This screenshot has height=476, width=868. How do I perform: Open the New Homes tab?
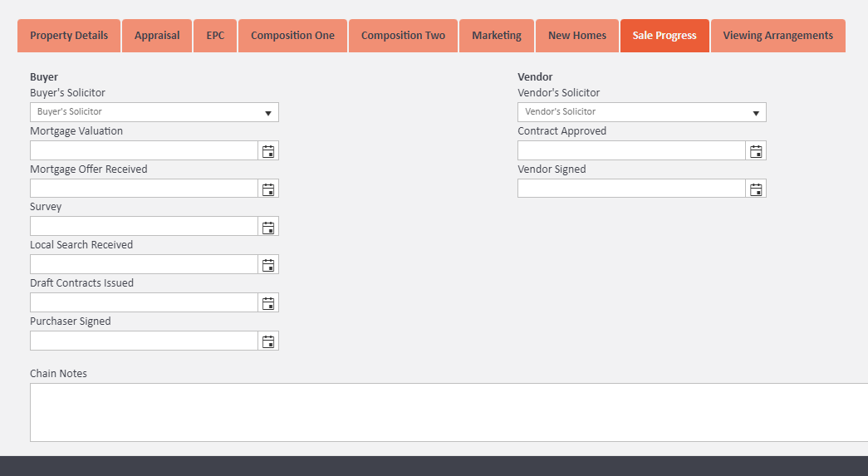[x=577, y=36]
